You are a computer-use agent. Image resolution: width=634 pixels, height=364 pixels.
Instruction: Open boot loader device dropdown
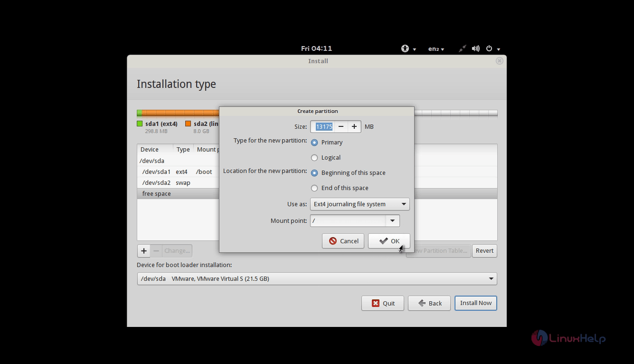coord(317,278)
